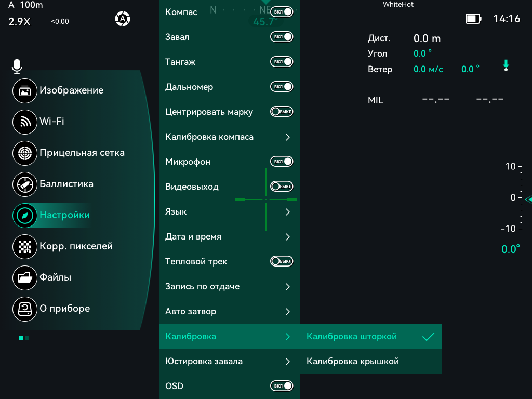Open the Калибровка компаса menu item

(230, 137)
